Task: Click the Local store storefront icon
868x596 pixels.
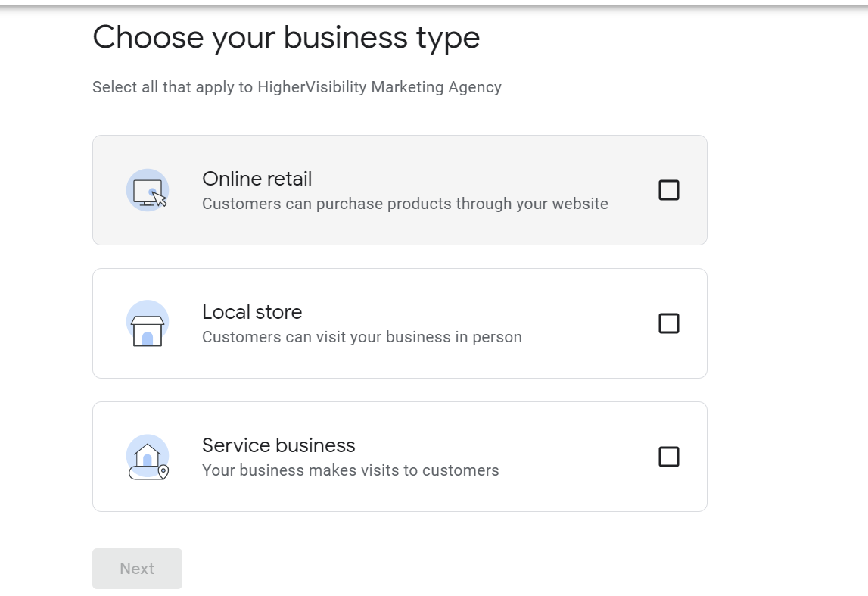Action: pos(147,323)
